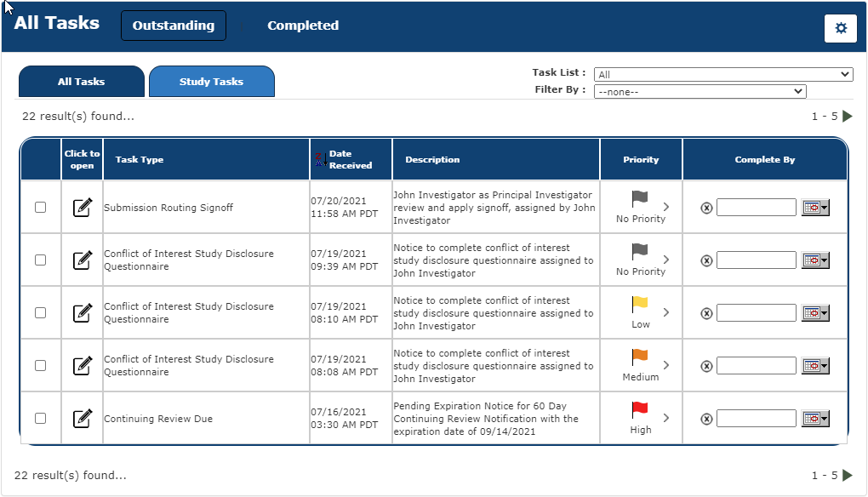Open Submission Routing Signoff task edit icon

pyautogui.click(x=83, y=208)
